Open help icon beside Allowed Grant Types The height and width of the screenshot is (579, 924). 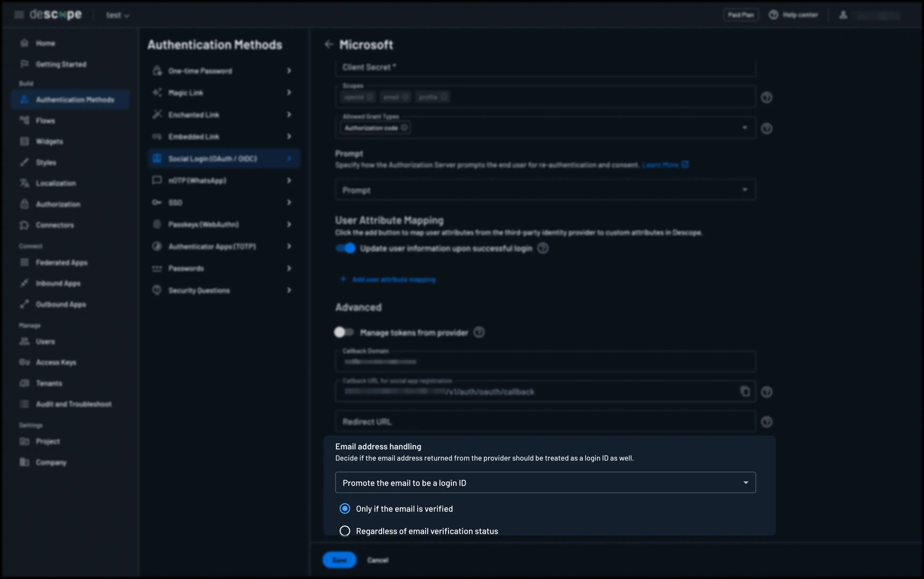coord(766,128)
